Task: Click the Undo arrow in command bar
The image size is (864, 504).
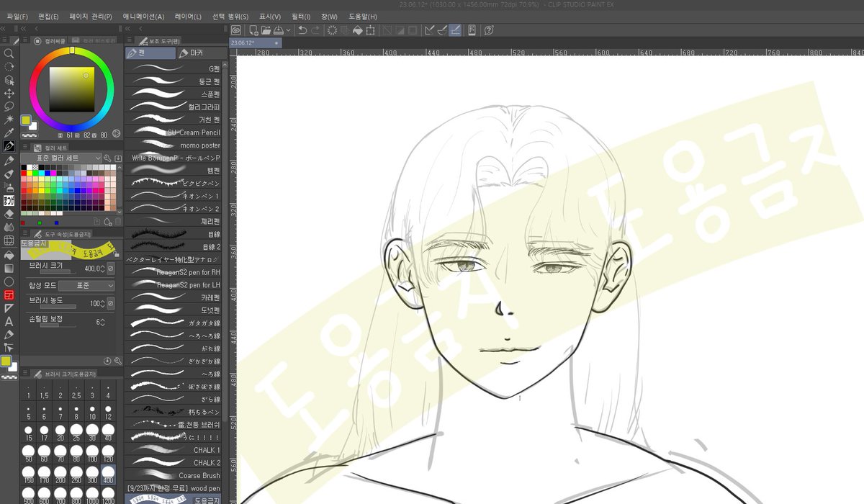Action: pos(302,30)
